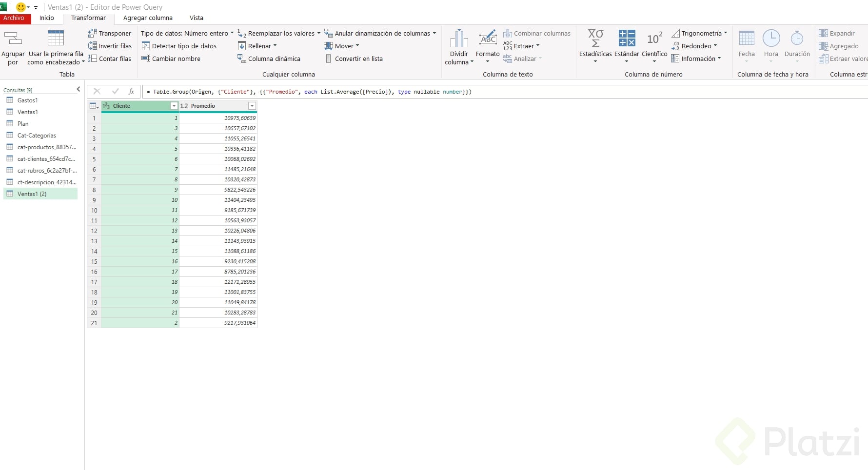Click the Fecha calendar icon
This screenshot has height=470, width=868.
tap(747, 38)
